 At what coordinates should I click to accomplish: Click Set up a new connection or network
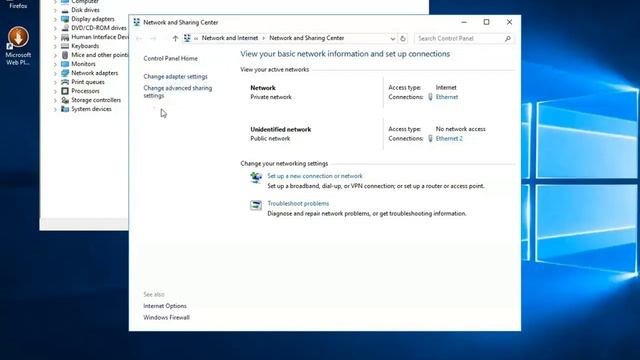point(315,176)
